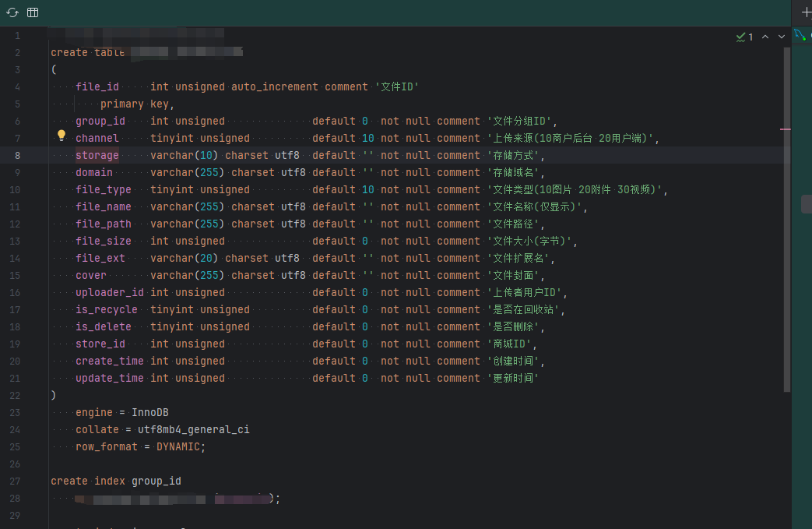Click the comment '文件大小(字节)' string
812x529 pixels.
pos(529,241)
